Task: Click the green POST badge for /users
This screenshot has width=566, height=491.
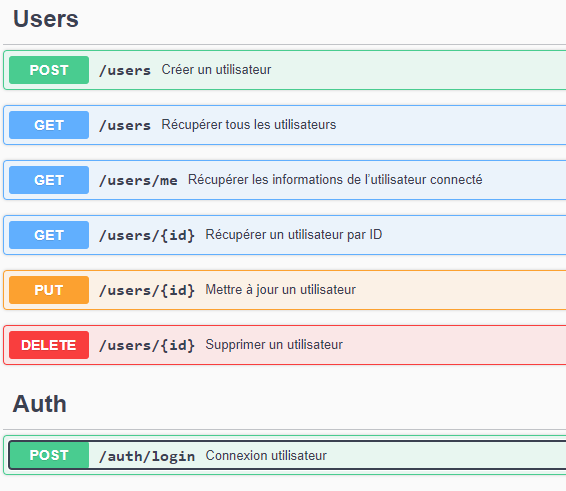Action: click(x=49, y=70)
